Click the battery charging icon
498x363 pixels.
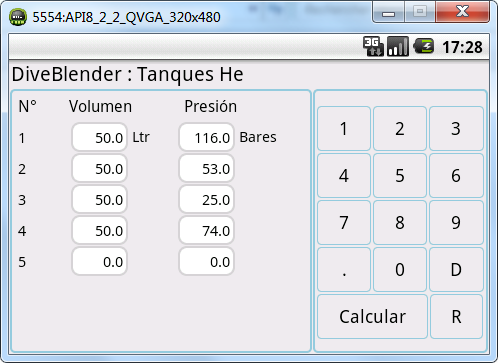(423, 46)
